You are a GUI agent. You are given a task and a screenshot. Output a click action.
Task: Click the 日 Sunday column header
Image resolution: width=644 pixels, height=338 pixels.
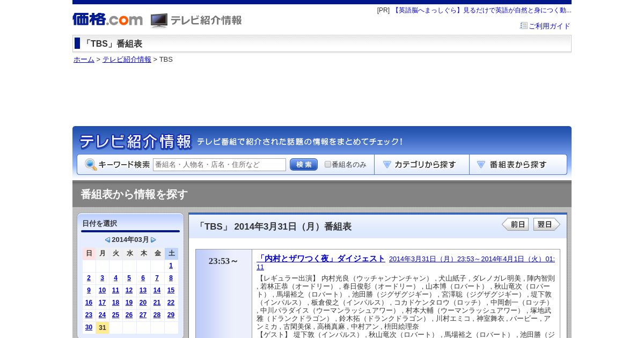(x=89, y=253)
